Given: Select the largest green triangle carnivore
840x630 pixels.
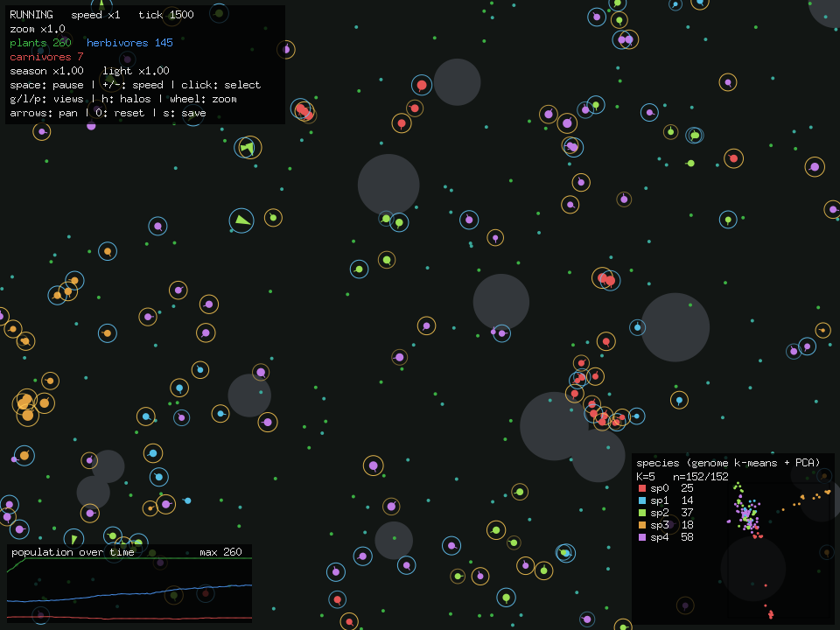Looking at the screenshot, I should coord(242,220).
